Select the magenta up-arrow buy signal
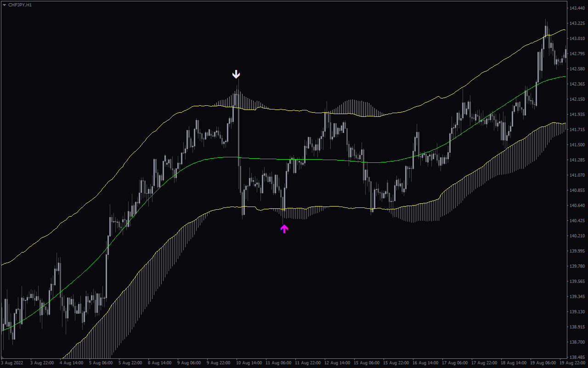 284,229
